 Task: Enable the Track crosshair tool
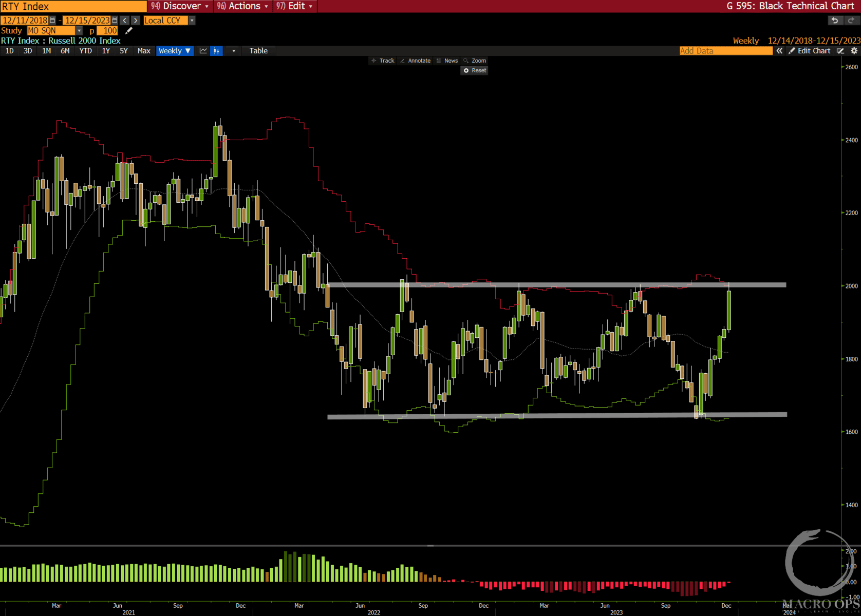383,61
